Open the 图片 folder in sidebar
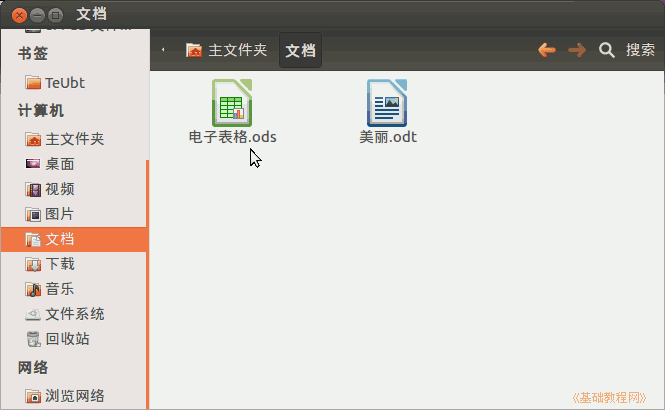 coord(60,214)
